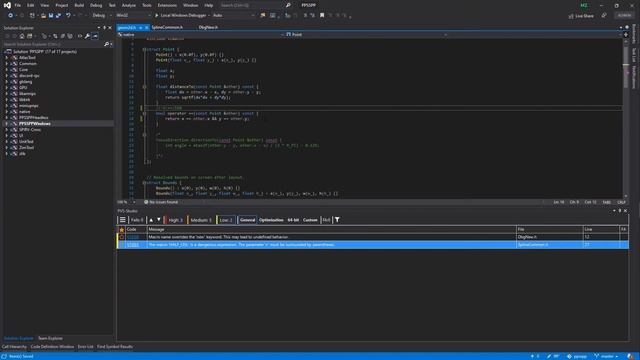Image resolution: width=640 pixels, height=360 pixels.
Task: Pin the Solution Explorer panel
Action: pyautogui.click(x=104, y=28)
